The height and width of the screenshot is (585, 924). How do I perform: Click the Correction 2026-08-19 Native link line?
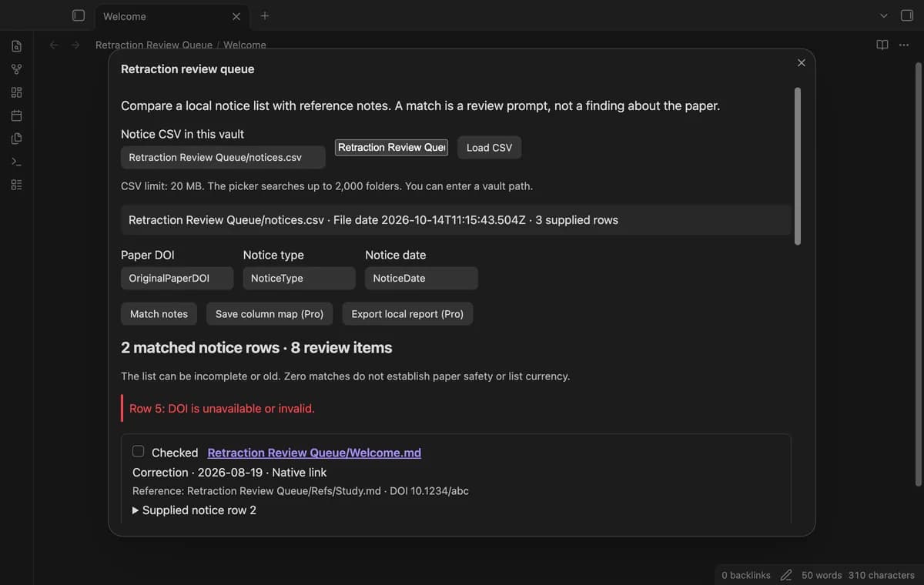[229, 472]
